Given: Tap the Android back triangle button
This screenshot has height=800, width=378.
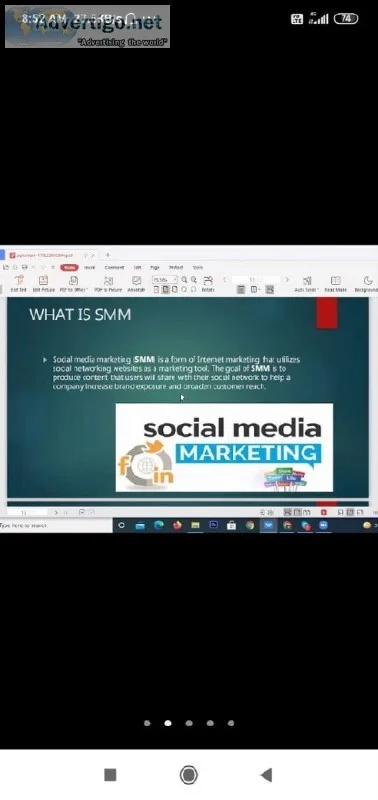Looking at the screenshot, I should point(266,775).
